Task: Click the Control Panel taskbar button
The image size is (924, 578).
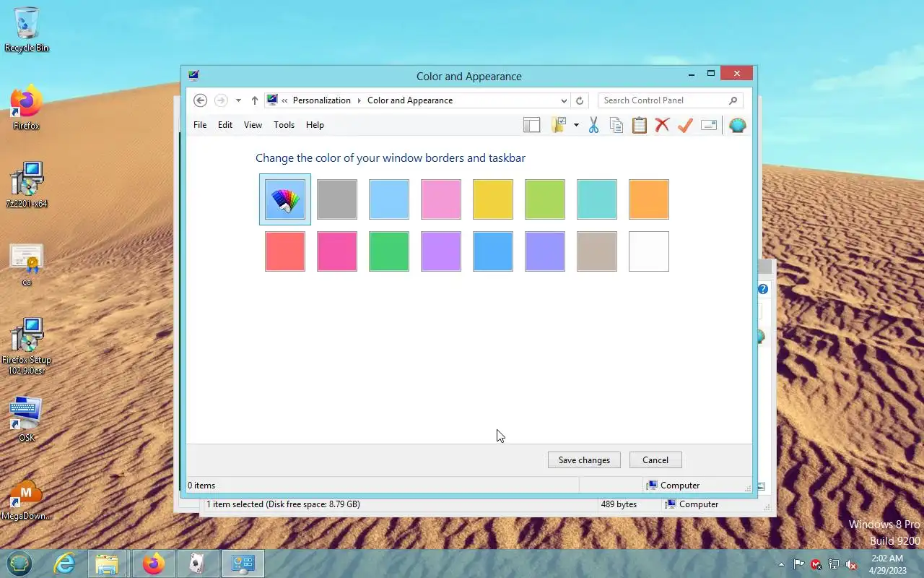Action: point(243,564)
